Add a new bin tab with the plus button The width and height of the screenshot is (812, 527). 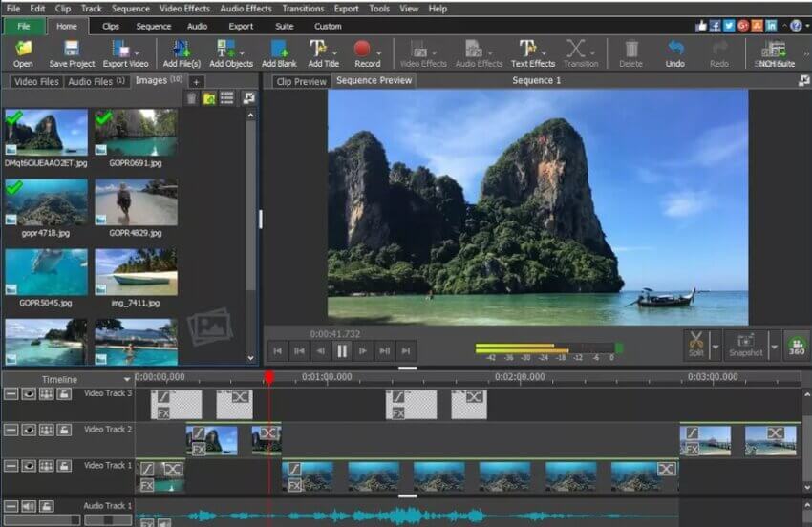click(196, 82)
